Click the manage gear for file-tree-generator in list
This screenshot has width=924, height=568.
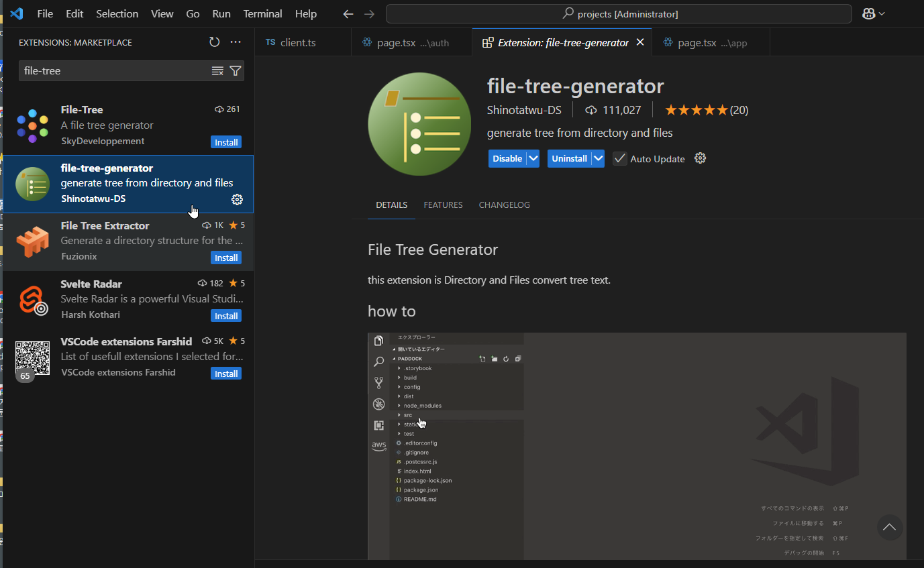[x=237, y=199]
